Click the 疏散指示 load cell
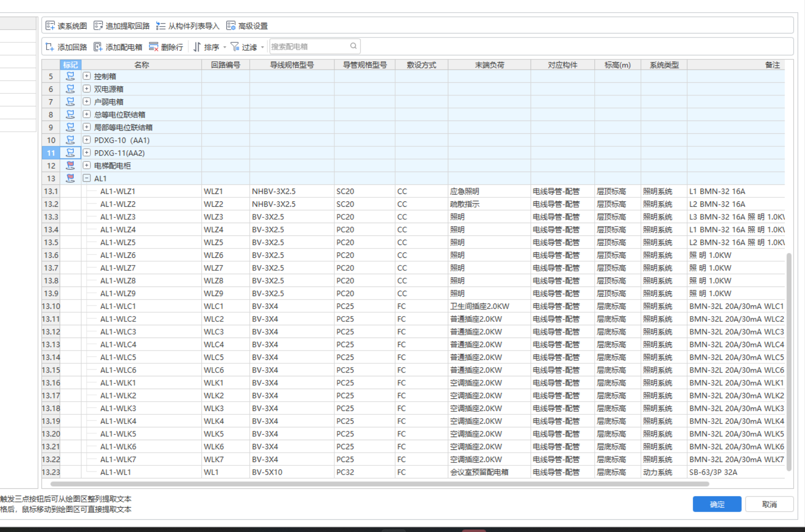 [x=490, y=204]
